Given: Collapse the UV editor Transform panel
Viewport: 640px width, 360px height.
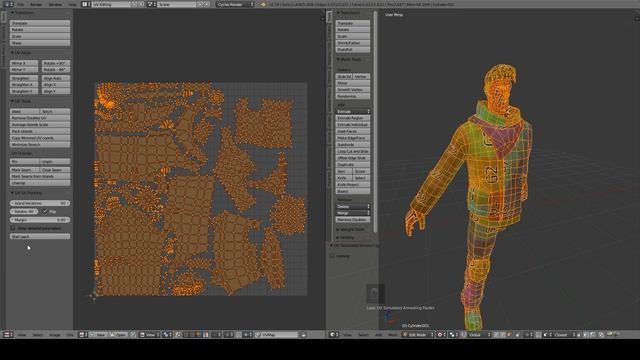Looking at the screenshot, I should [x=23, y=13].
